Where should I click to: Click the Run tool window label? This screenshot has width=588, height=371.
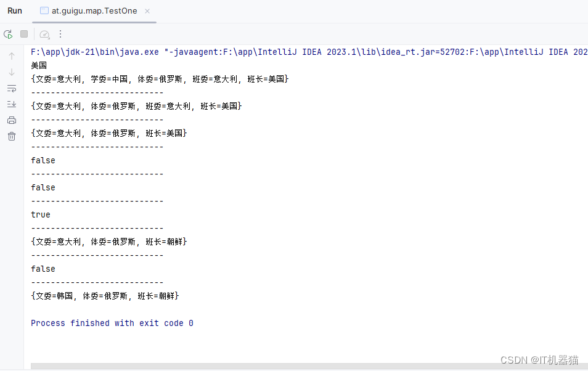pos(15,11)
